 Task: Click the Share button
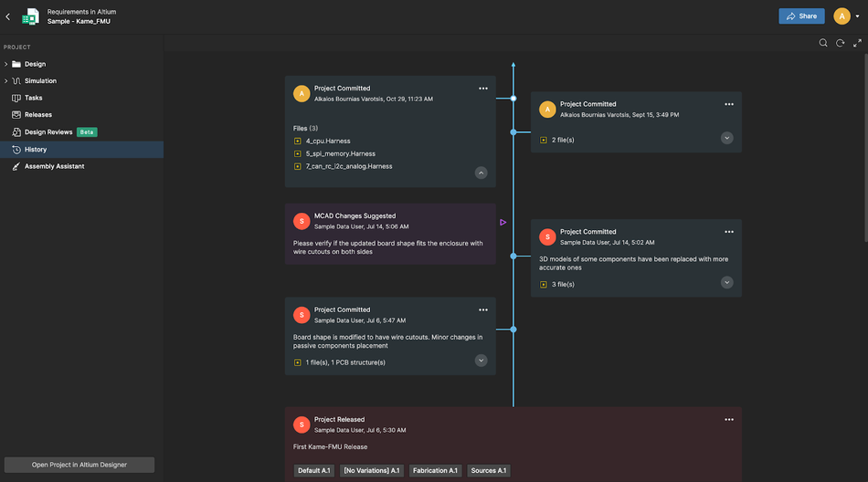(801, 16)
